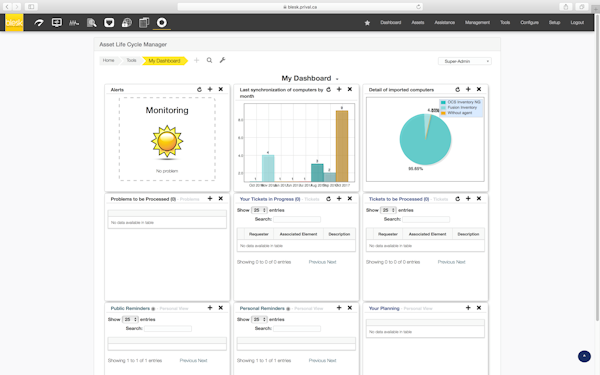Open the active ring Asset Life Cycle icon

162,23
